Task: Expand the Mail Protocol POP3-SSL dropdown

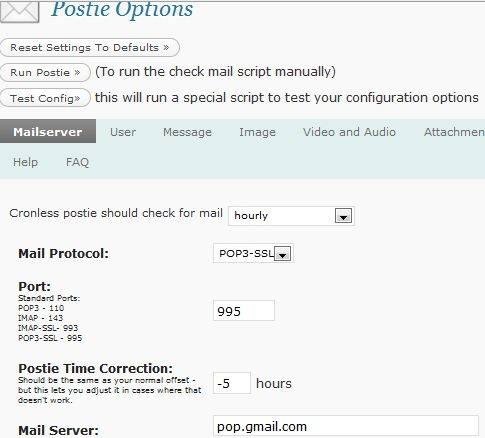Action: click(x=253, y=254)
